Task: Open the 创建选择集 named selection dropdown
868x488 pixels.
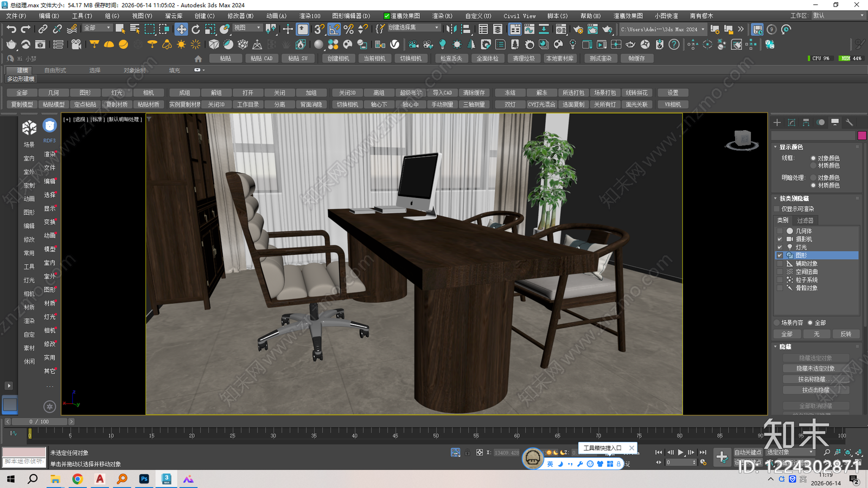Action: (413, 28)
